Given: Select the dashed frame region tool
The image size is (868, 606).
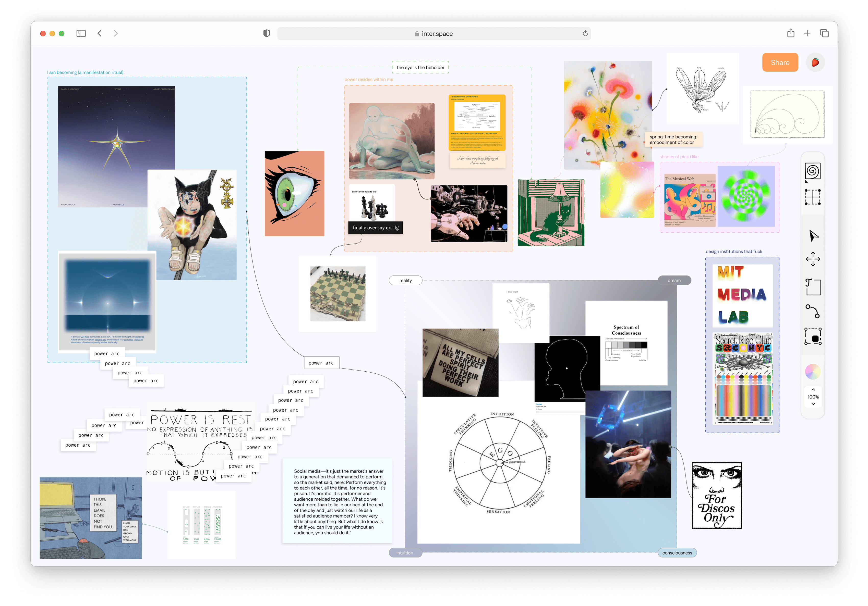Looking at the screenshot, I should click(813, 336).
